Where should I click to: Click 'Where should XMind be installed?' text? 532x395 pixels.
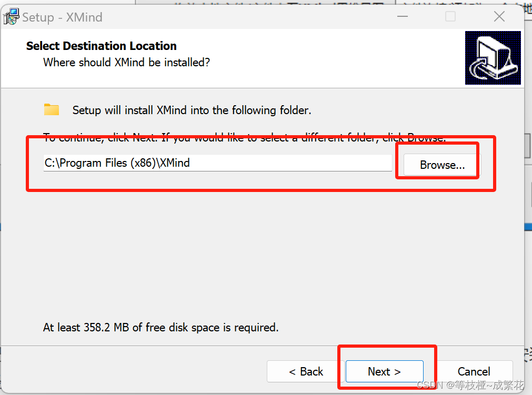[126, 63]
